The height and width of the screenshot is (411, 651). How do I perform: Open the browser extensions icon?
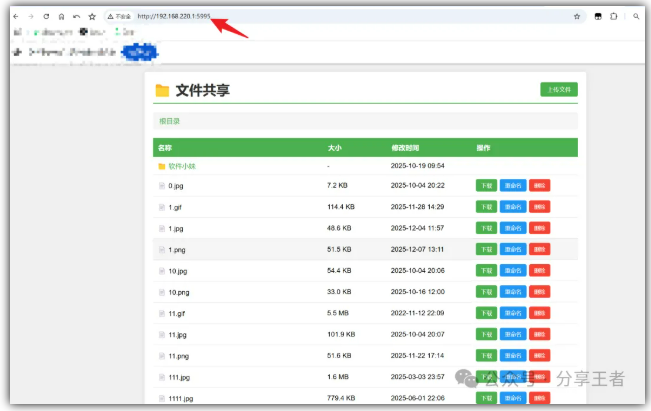coord(613,17)
